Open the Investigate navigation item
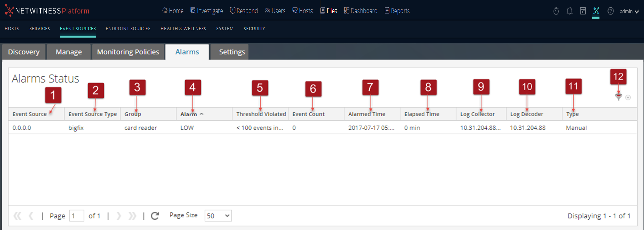The height and width of the screenshot is (230, 644). point(206,11)
